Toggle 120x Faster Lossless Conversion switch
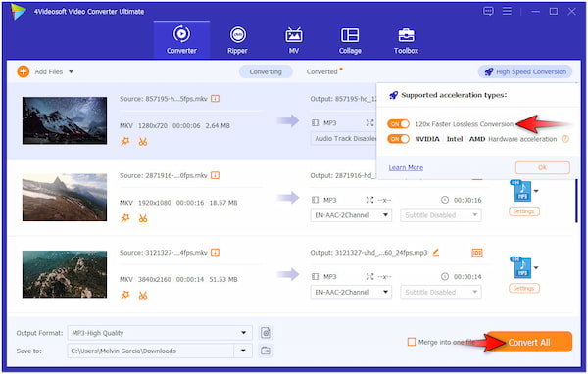Screen dimensions: 588x374 (398, 124)
